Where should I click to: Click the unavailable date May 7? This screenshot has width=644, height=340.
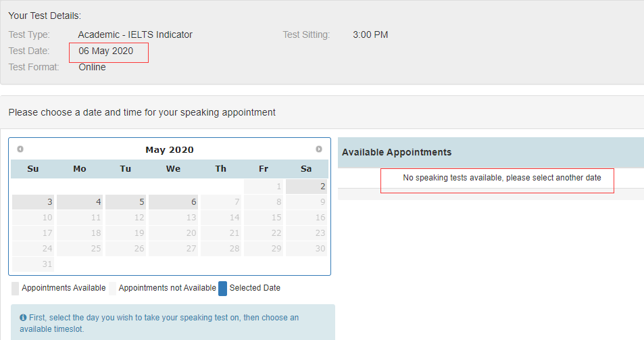pyautogui.click(x=221, y=202)
